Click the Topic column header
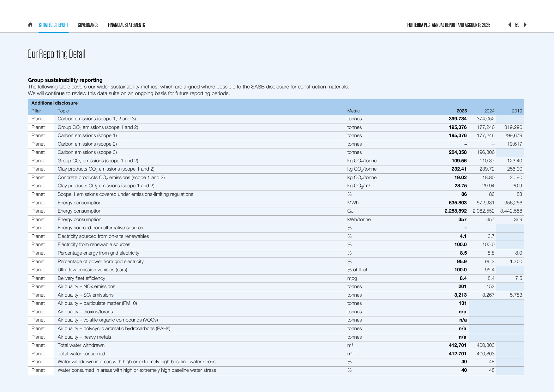The width and height of the screenshot is (554, 392). (63, 111)
